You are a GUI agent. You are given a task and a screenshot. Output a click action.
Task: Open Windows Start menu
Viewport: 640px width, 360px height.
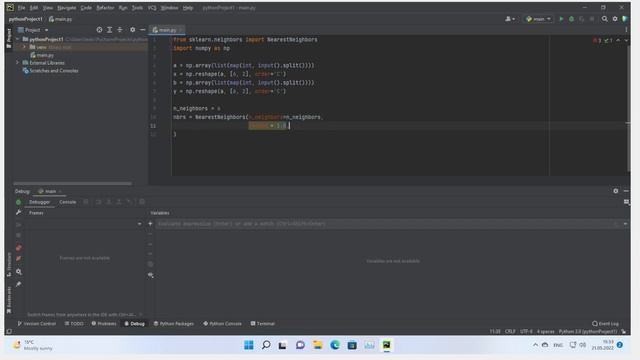pyautogui.click(x=249, y=345)
